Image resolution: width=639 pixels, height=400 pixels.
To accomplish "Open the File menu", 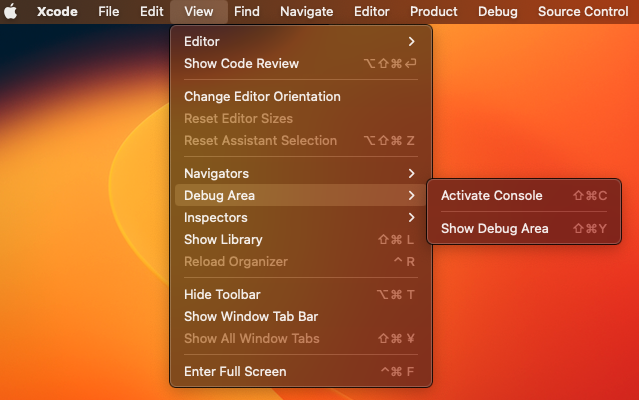I will [108, 11].
